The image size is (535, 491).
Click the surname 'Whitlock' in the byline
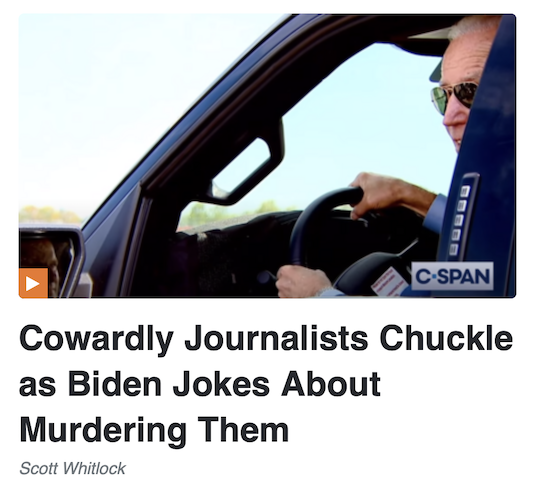coord(94,468)
